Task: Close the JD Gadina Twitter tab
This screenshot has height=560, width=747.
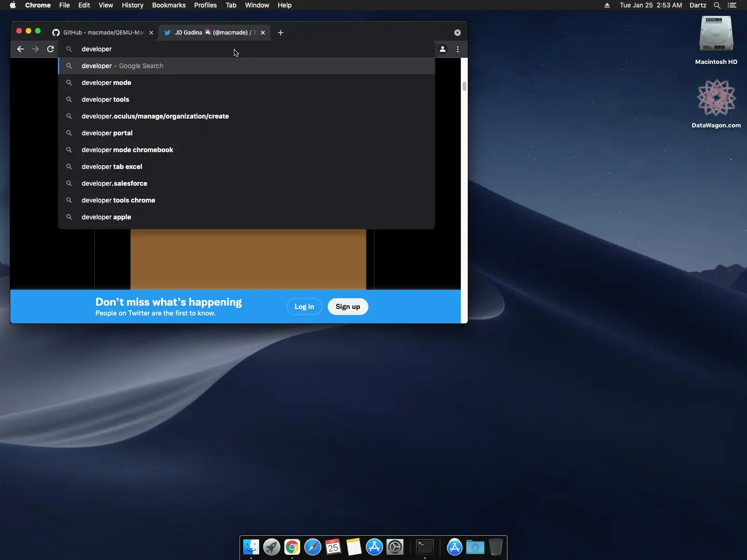Action: (x=263, y=33)
